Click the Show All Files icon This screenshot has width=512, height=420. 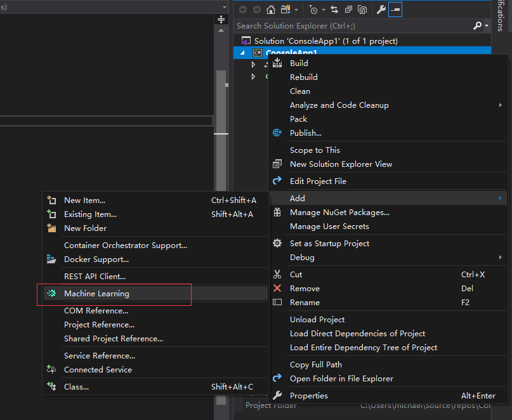362,10
